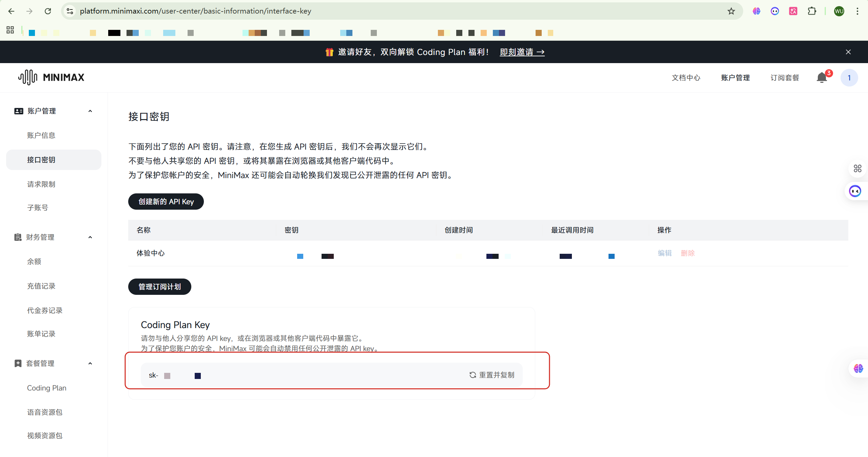Screen dimensions: 868x457
Task: Open 账户信息 in the sidebar
Action: point(41,135)
